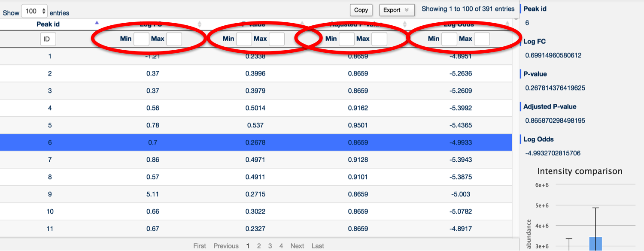
Task: Click the P-value Max filter field
Action: tap(277, 39)
